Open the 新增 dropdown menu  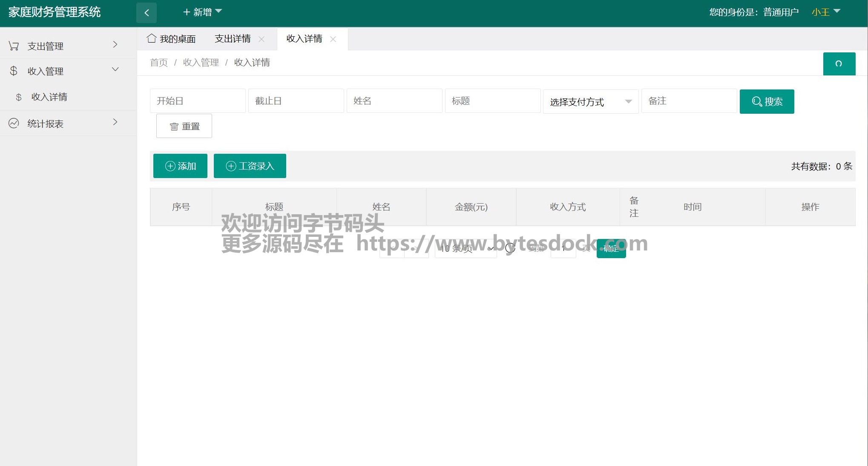202,12
